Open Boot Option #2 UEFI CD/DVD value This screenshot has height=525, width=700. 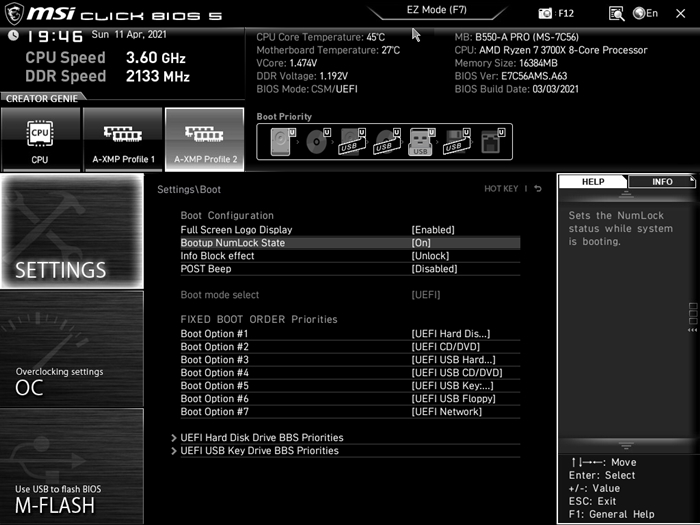point(446,347)
